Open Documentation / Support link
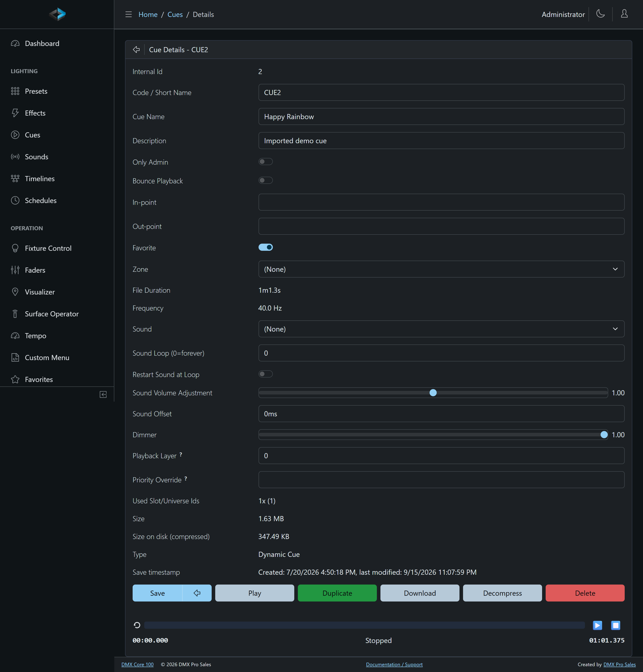 394,664
